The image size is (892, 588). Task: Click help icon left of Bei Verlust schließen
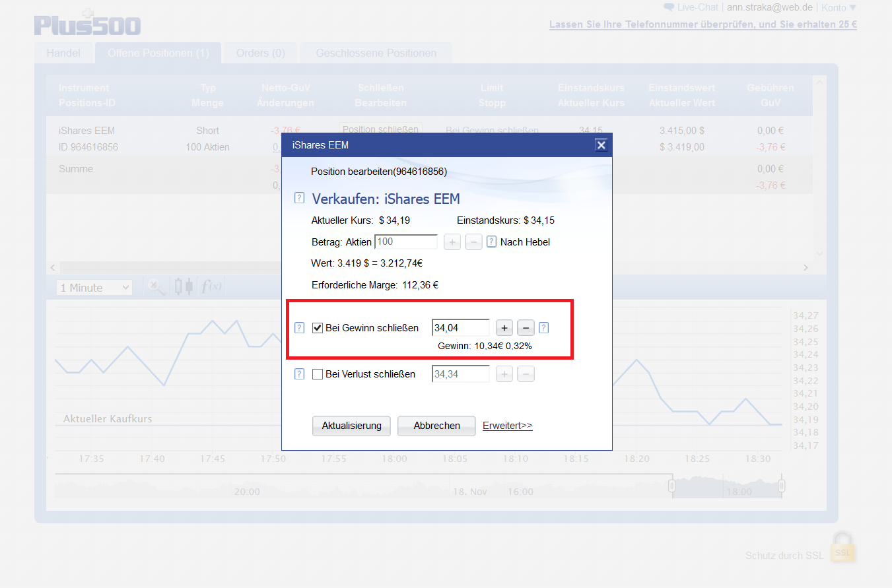tap(299, 374)
